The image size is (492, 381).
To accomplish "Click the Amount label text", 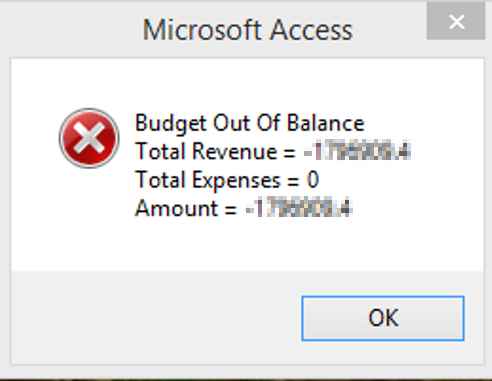I will click(x=176, y=208).
